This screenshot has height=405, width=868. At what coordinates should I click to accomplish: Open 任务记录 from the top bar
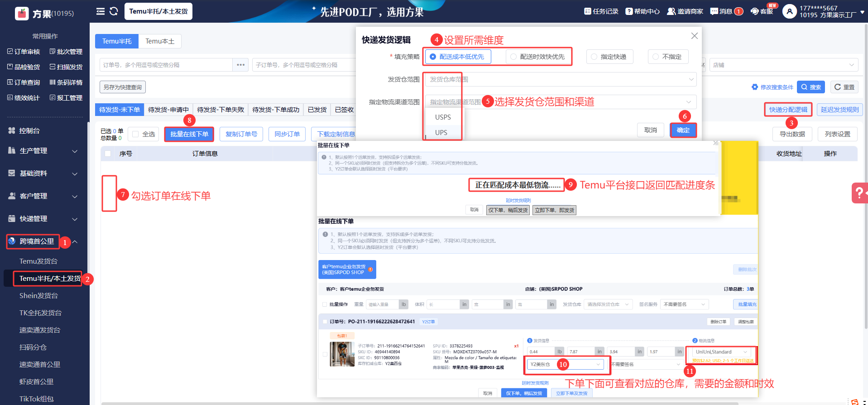[601, 11]
